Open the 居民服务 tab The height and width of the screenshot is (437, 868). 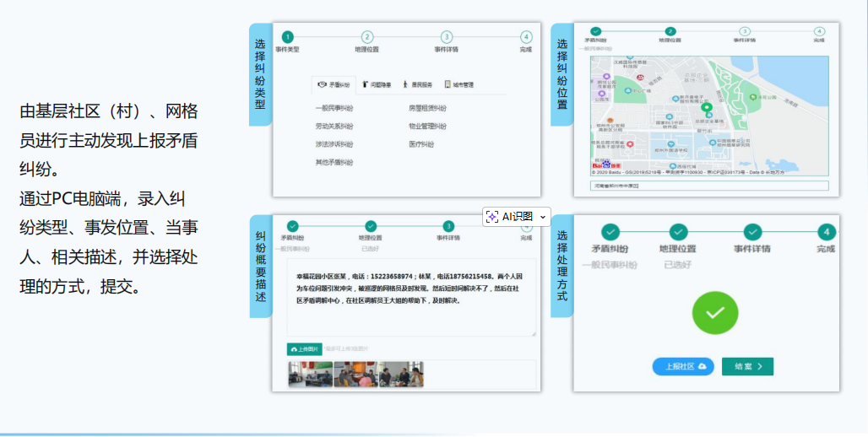click(417, 85)
